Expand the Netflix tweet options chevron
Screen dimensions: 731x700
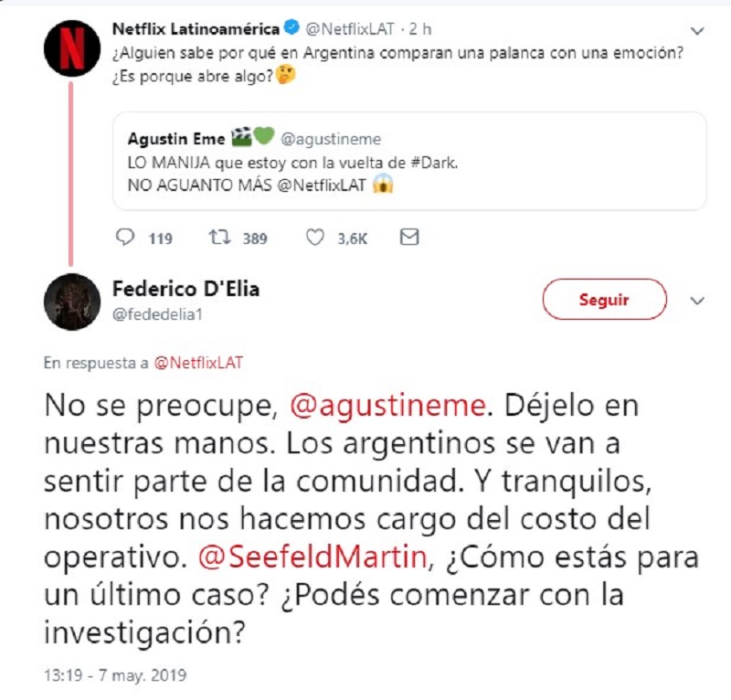coord(697,31)
